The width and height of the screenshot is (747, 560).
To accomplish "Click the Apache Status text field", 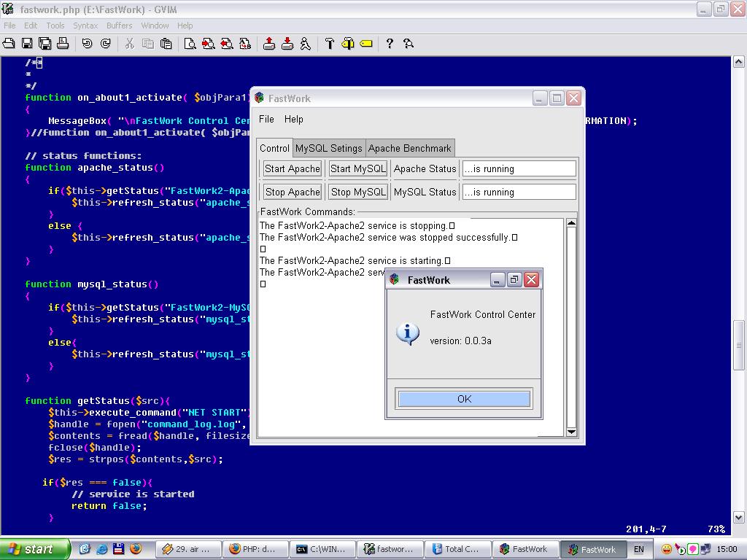I will pos(519,168).
